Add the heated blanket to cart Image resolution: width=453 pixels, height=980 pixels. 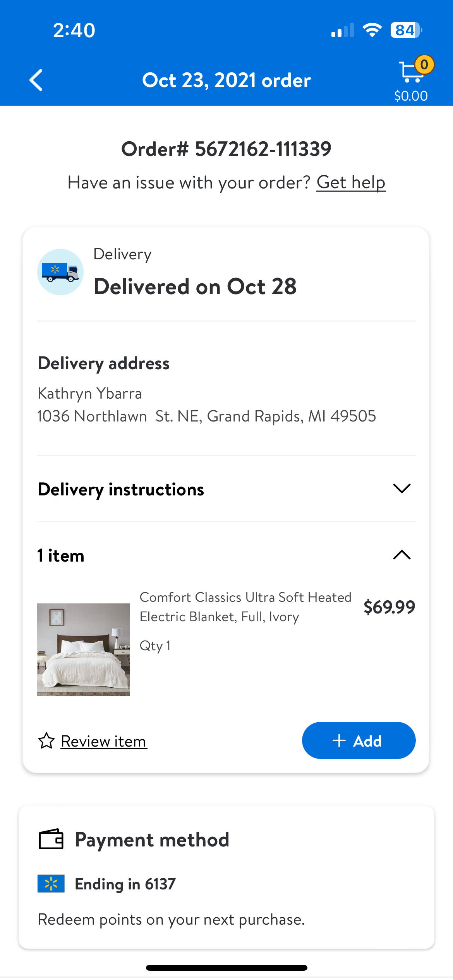tap(359, 740)
